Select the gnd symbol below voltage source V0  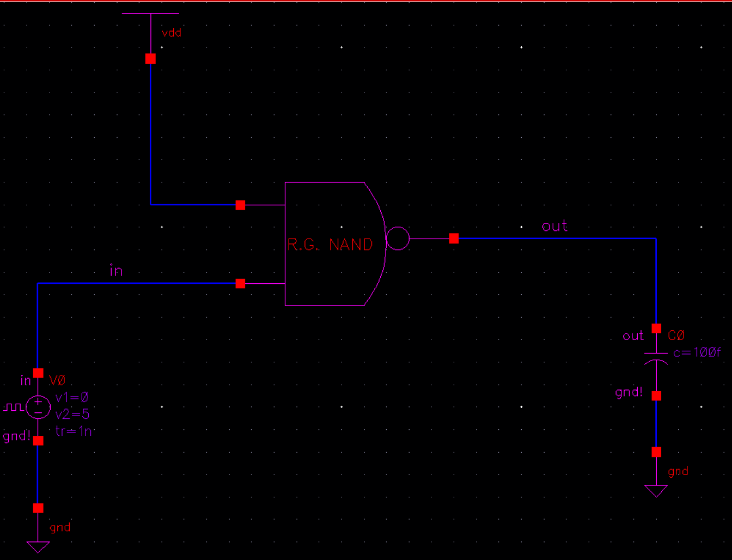coord(38,545)
